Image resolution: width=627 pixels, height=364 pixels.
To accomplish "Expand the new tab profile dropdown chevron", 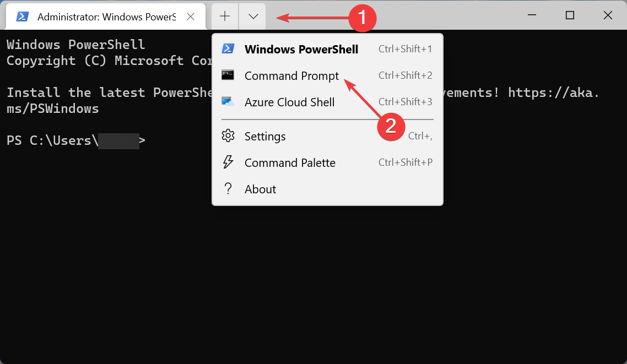I will coord(252,16).
